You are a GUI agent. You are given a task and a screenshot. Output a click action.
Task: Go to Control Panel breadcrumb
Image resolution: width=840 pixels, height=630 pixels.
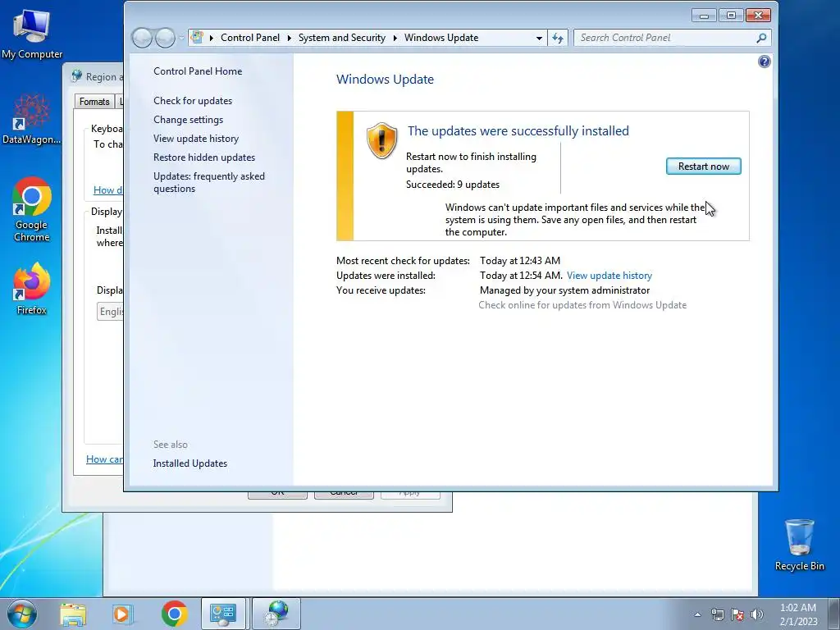pyautogui.click(x=250, y=38)
